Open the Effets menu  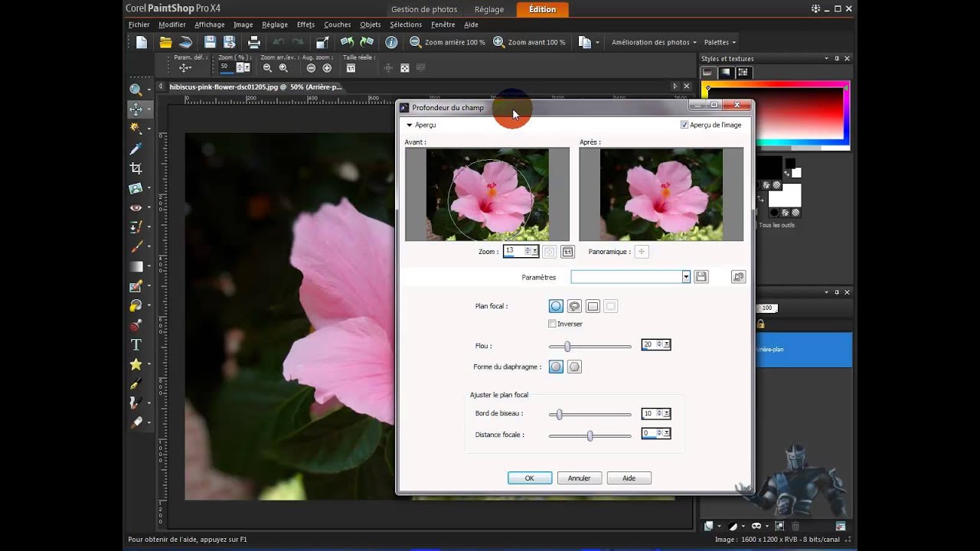click(x=305, y=24)
